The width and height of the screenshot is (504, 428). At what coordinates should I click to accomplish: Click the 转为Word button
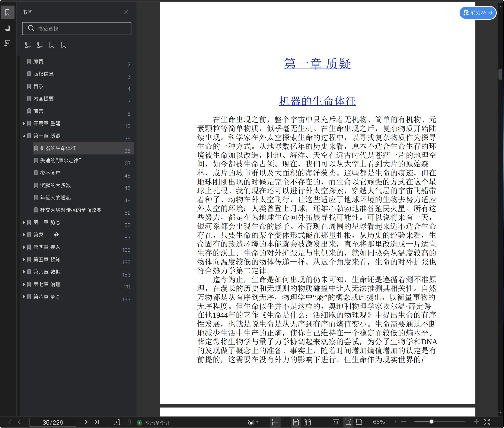478,13
